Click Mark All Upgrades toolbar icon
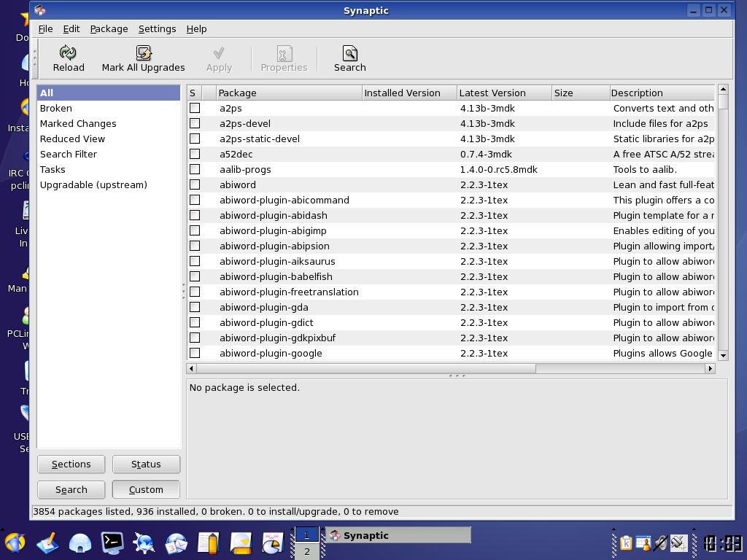 point(143,58)
